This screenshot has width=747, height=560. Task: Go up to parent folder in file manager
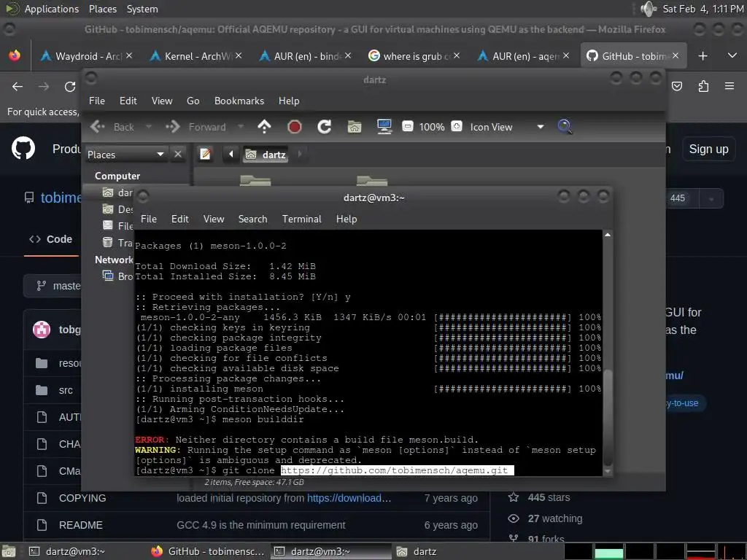point(264,127)
